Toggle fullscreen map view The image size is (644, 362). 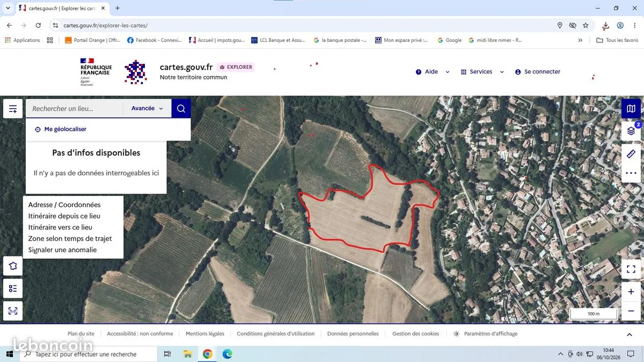click(x=631, y=269)
